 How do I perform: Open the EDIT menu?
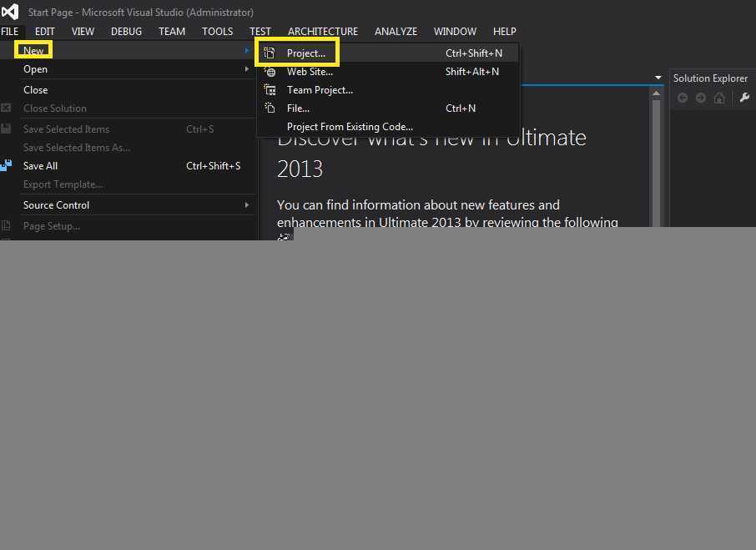pyautogui.click(x=44, y=32)
